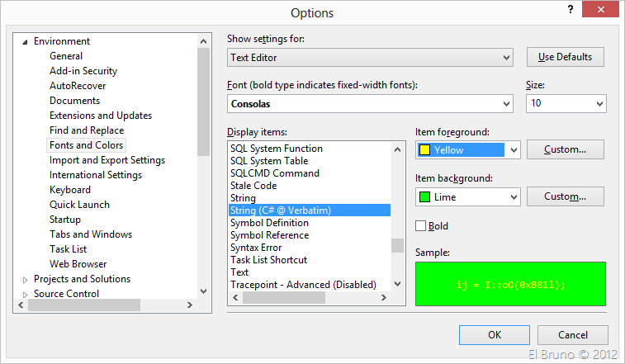The height and width of the screenshot is (364, 625).
Task: Click Custom button for item background
Action: coord(566,196)
